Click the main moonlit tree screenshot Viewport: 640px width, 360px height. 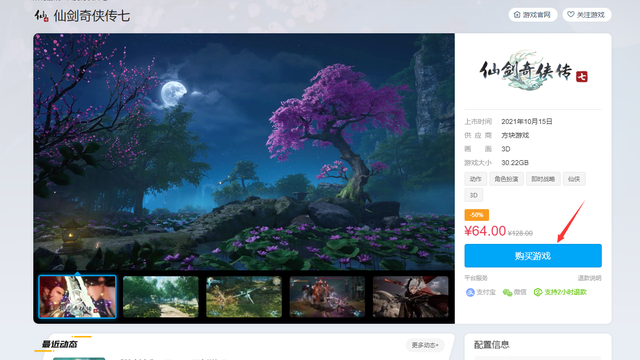(244, 151)
